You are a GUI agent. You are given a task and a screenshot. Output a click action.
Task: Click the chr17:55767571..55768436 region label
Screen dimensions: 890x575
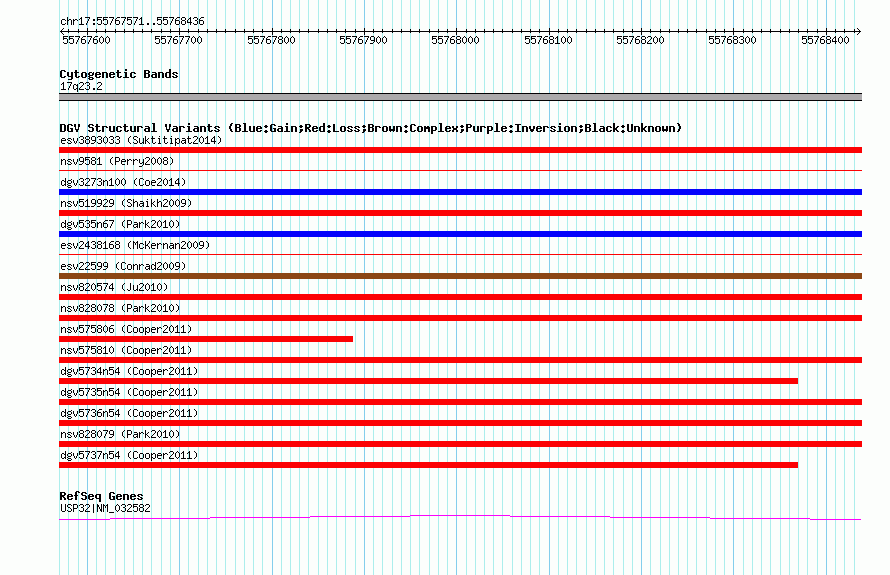[x=132, y=22]
